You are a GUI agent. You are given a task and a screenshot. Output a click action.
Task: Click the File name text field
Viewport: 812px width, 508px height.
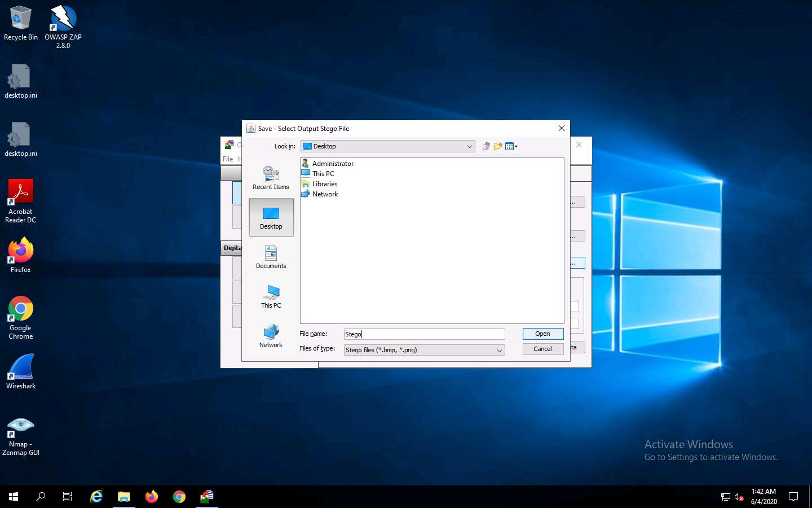424,334
